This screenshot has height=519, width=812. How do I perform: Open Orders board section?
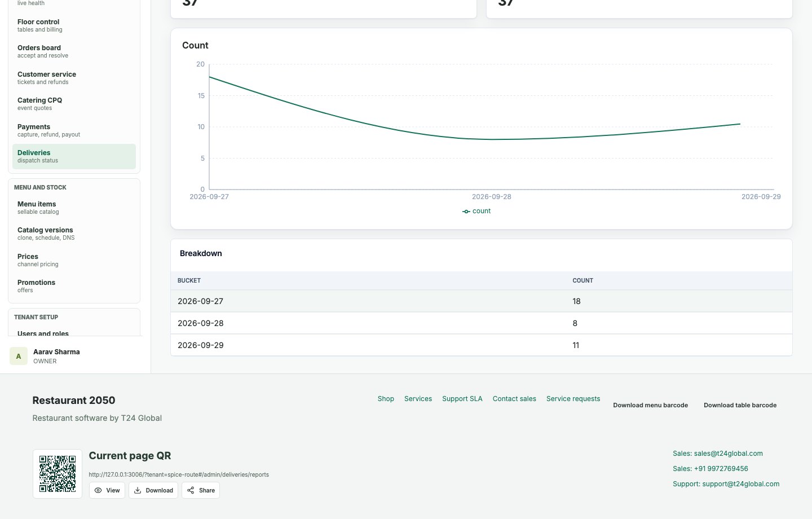pos(74,51)
